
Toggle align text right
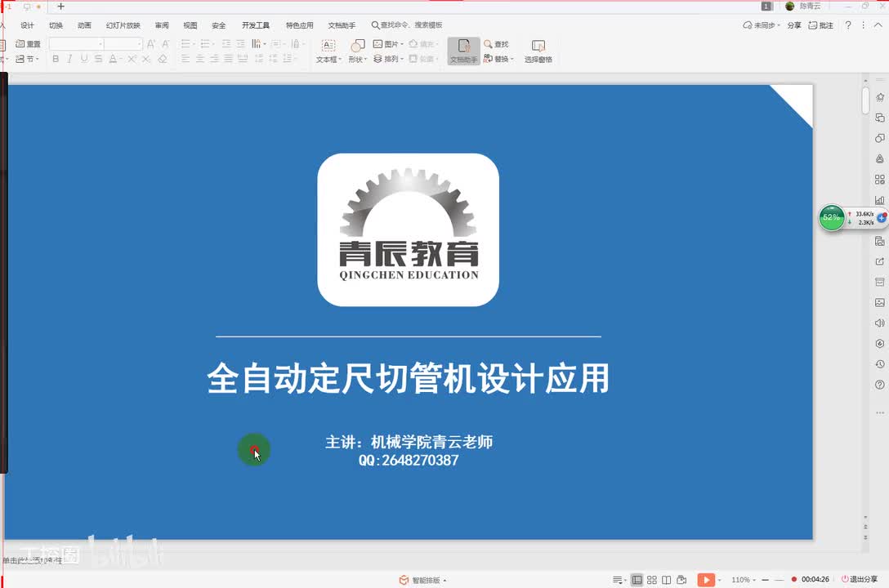pos(214,59)
